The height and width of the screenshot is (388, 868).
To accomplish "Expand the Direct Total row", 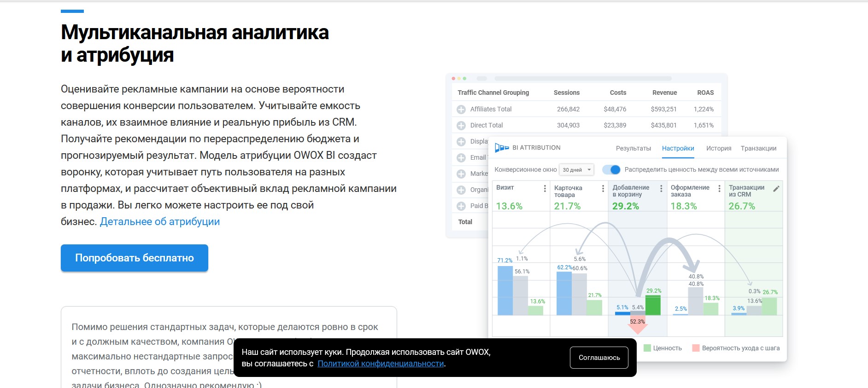I will pos(461,126).
